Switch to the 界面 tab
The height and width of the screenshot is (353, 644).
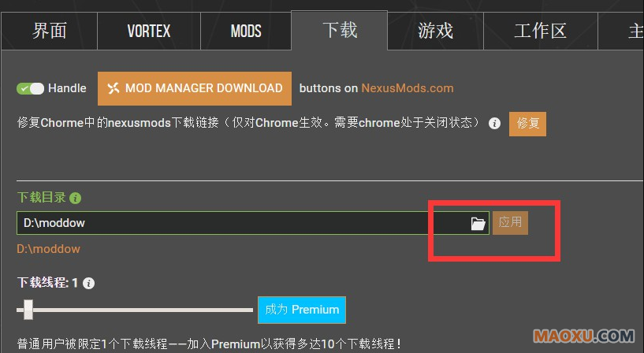pyautogui.click(x=50, y=31)
